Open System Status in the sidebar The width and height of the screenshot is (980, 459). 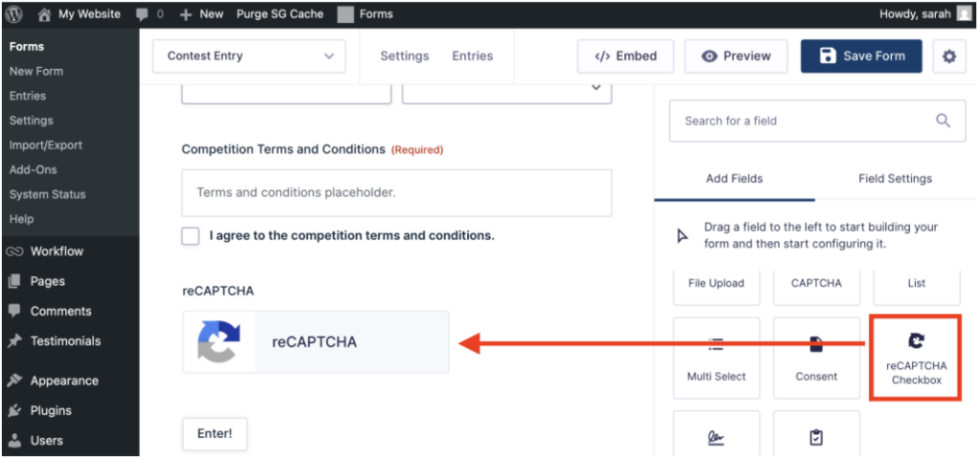pyautogui.click(x=48, y=195)
